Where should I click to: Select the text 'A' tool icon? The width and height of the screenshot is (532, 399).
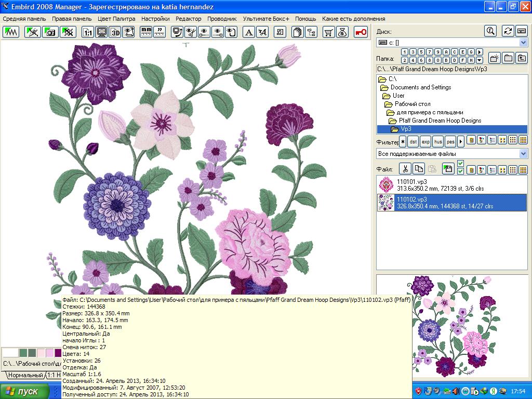[249, 32]
